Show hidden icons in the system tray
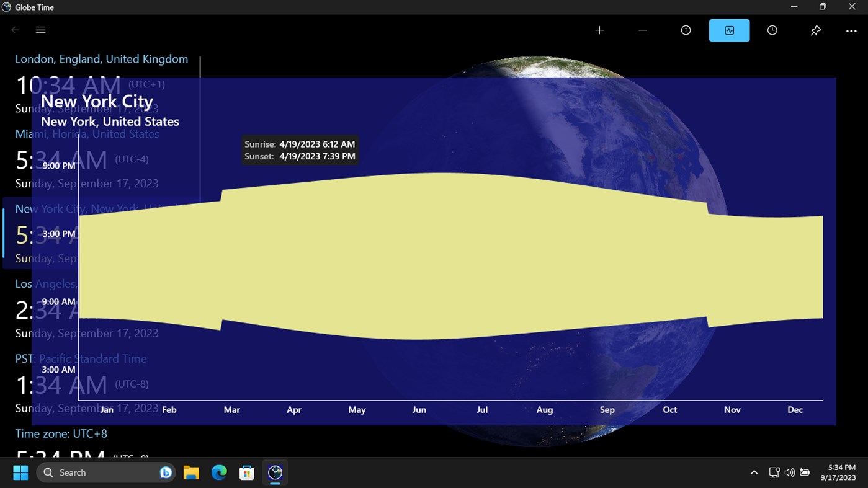Image resolution: width=868 pixels, height=488 pixels. pyautogui.click(x=754, y=472)
